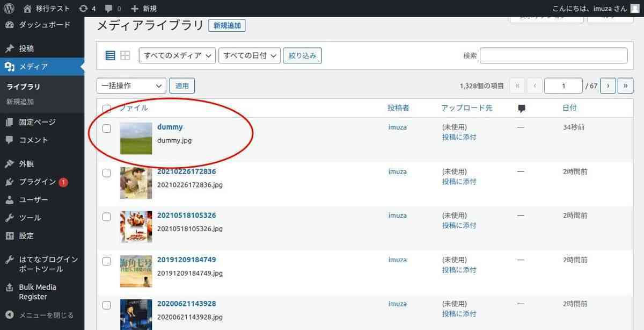Switch to list view icon
Screen dimensions: 644x330
coord(110,55)
